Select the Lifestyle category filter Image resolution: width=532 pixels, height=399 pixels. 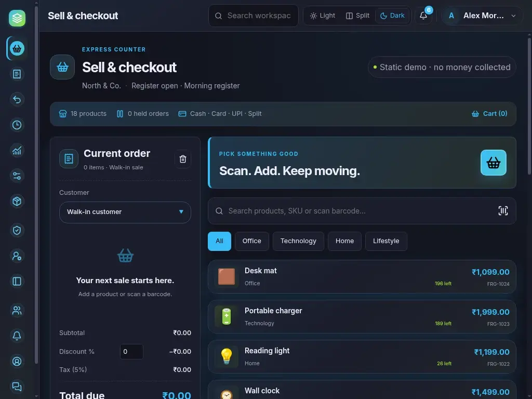(x=386, y=241)
